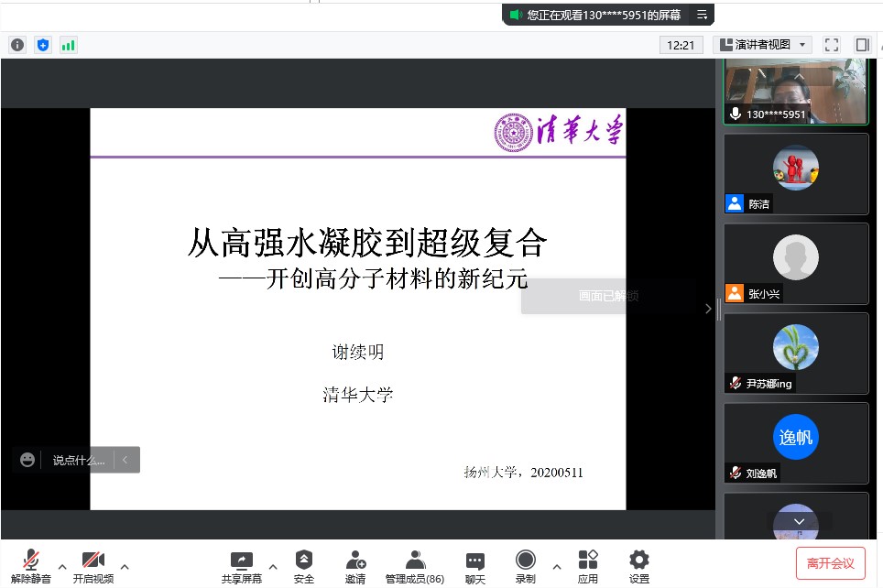
Task: Unmute microphone with 解除静音
Action: coord(31,566)
